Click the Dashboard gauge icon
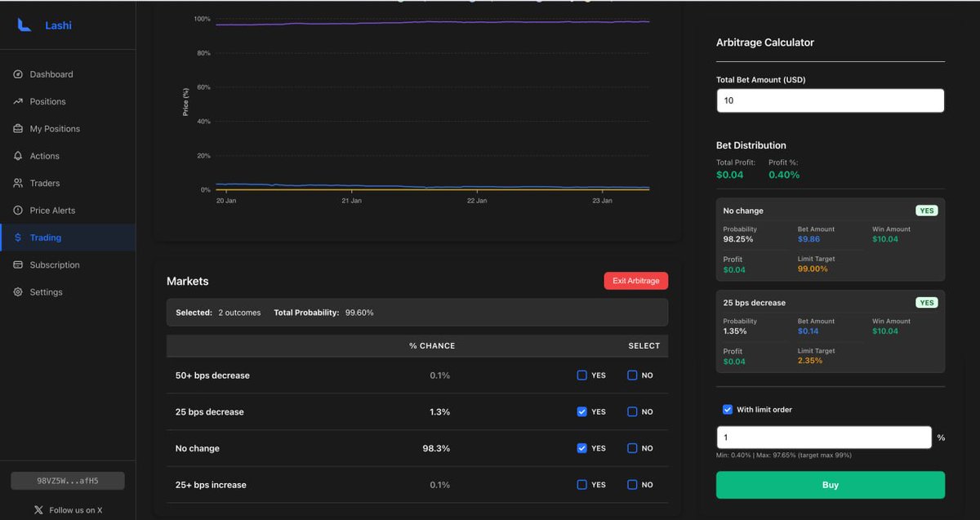Image resolution: width=980 pixels, height=520 pixels. pyautogui.click(x=18, y=74)
